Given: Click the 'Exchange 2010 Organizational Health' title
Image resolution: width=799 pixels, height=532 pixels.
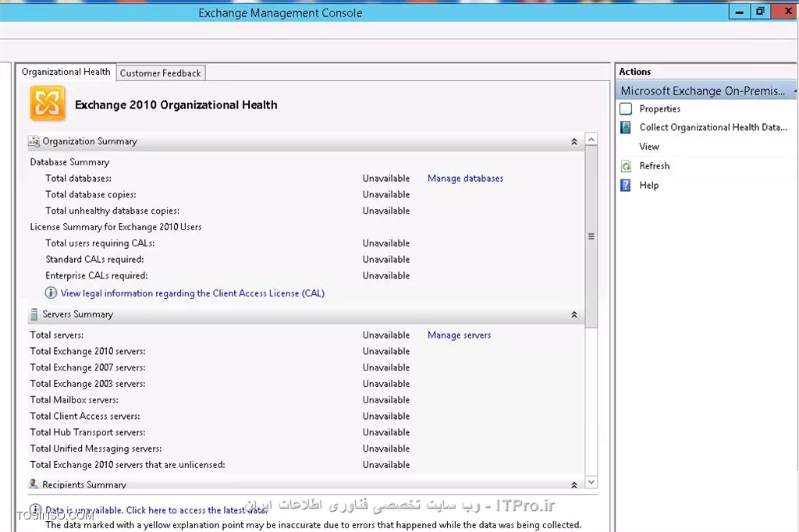Looking at the screenshot, I should click(x=176, y=105).
